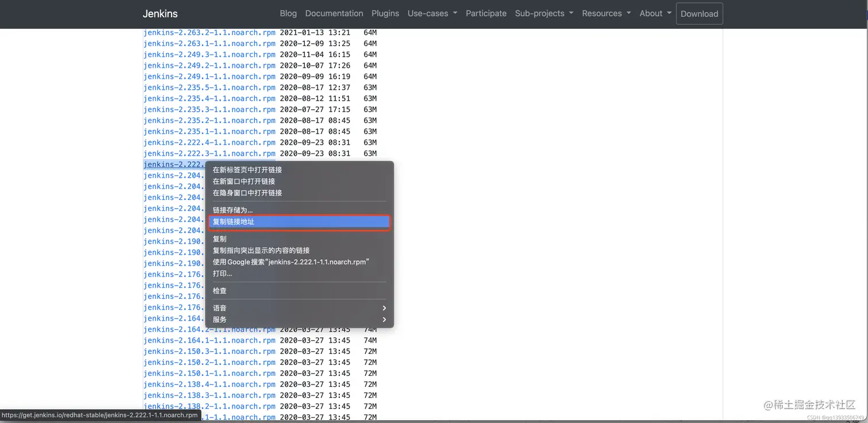Click the date 2020-09-09 16:19 text

(315, 76)
